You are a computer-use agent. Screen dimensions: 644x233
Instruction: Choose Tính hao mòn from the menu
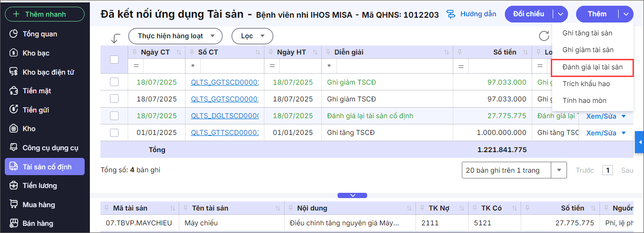click(x=584, y=100)
